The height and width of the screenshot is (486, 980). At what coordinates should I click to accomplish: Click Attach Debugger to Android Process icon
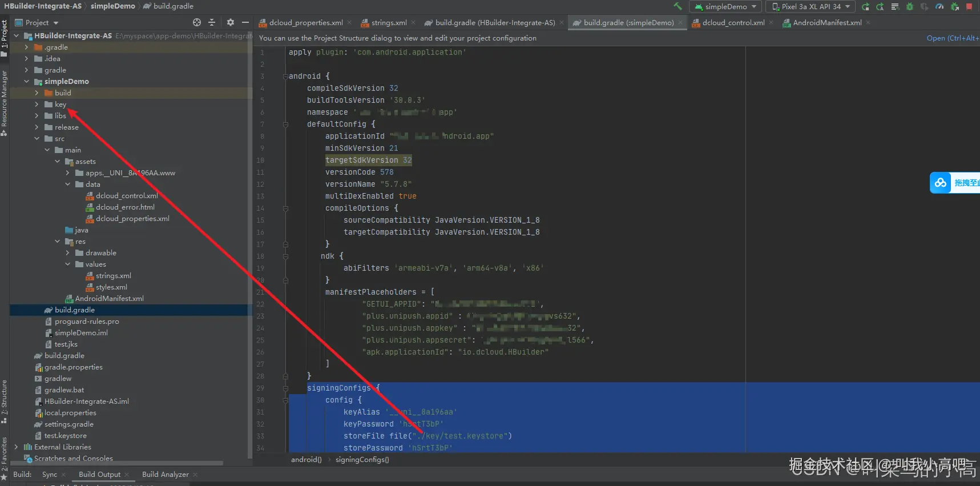pyautogui.click(x=954, y=6)
